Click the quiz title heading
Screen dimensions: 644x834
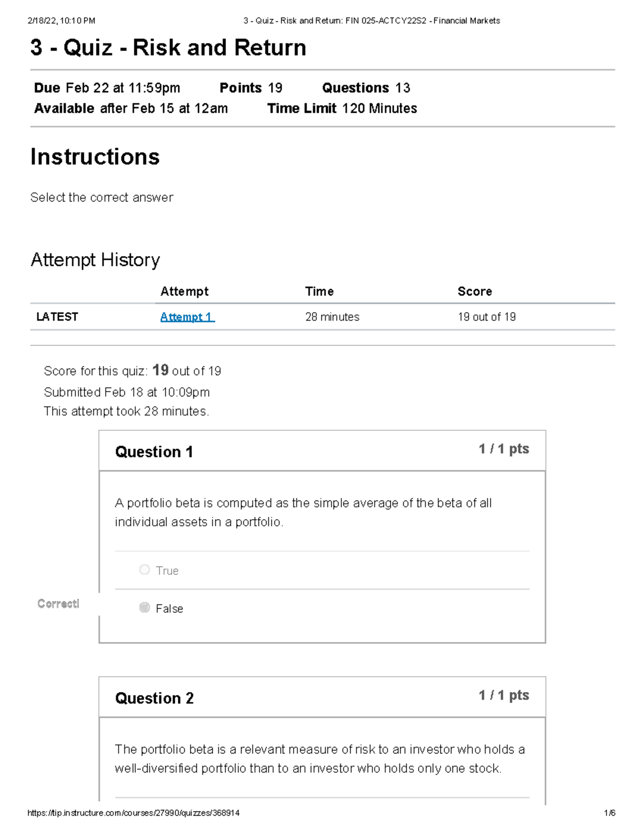click(168, 48)
